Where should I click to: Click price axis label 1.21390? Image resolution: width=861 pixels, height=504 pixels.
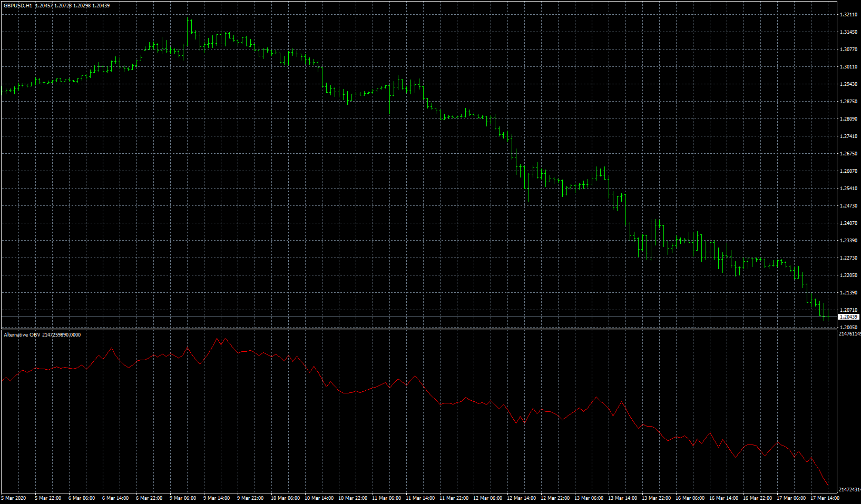coord(848,293)
